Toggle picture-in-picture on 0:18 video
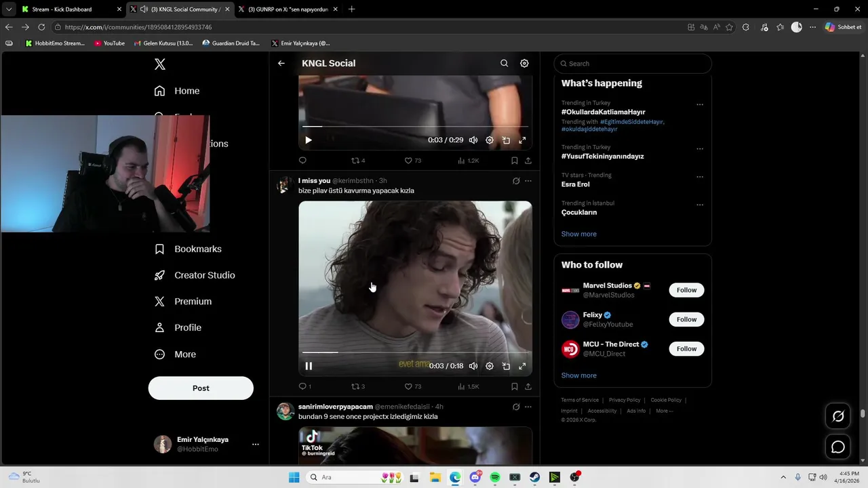This screenshot has width=868, height=488. click(x=506, y=366)
